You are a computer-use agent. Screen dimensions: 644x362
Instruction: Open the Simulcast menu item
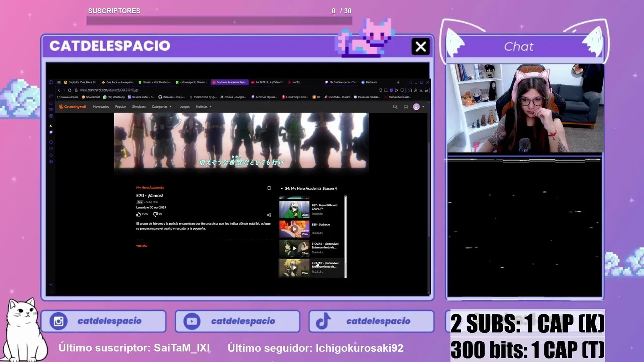tap(139, 107)
